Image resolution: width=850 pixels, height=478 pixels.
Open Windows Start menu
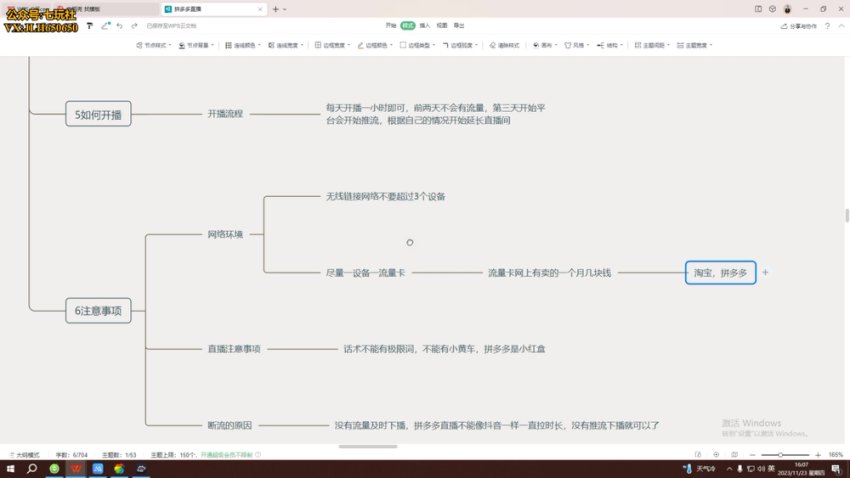(9, 468)
